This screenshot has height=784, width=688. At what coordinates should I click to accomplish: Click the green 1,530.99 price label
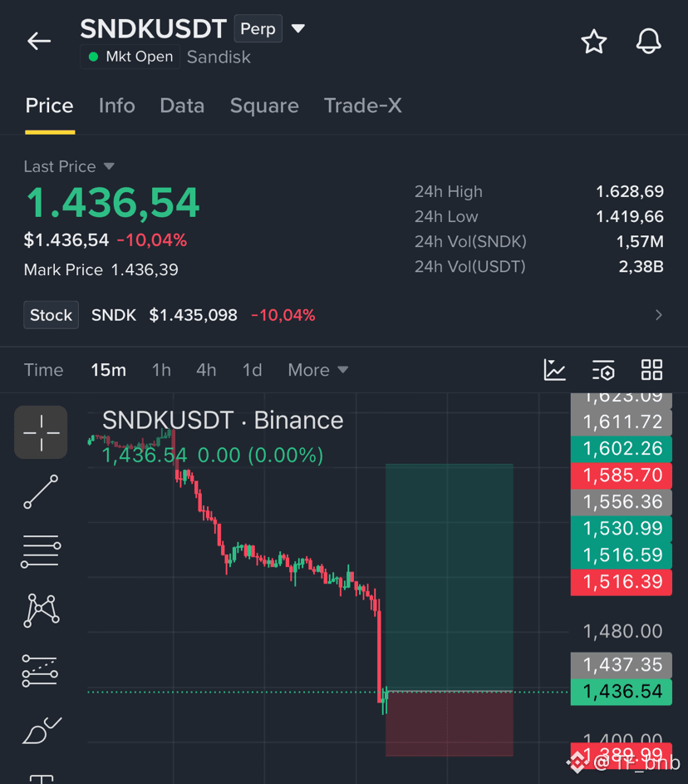[x=622, y=529]
